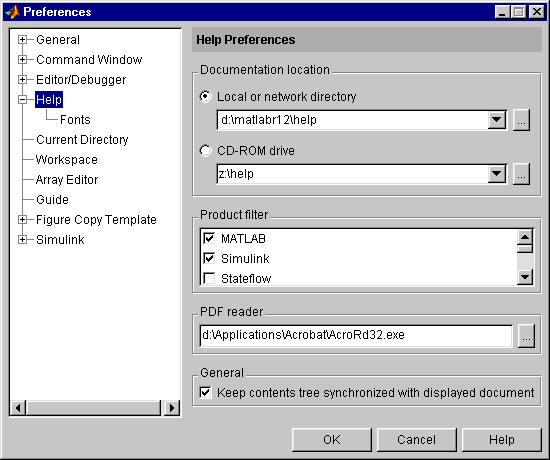Expand the Command Window tree node
This screenshot has height=460, width=550.
[x=22, y=60]
